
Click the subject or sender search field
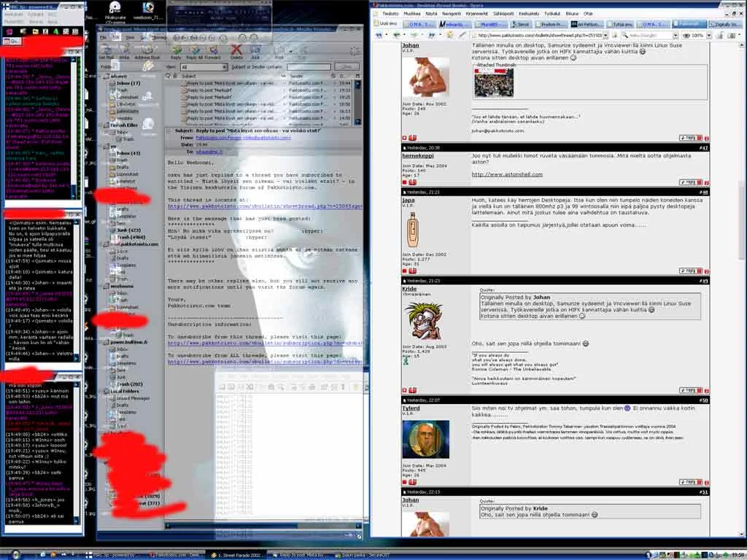click(x=309, y=66)
